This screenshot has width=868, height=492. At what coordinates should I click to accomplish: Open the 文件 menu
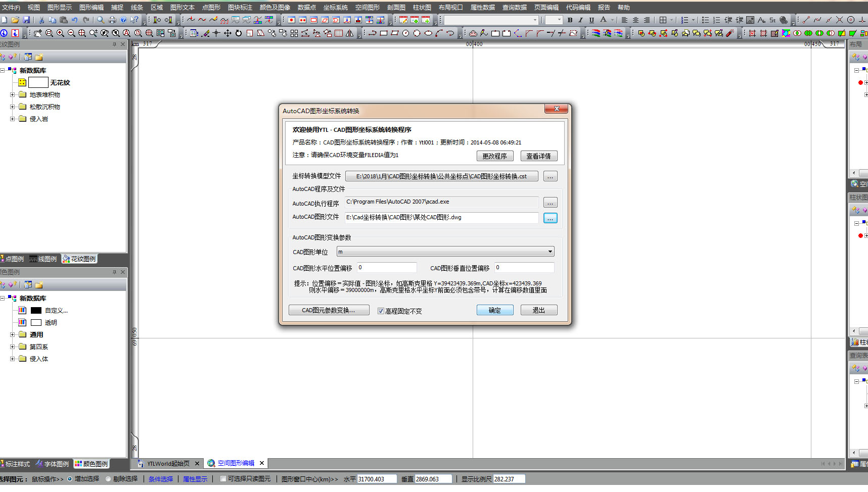[11, 8]
